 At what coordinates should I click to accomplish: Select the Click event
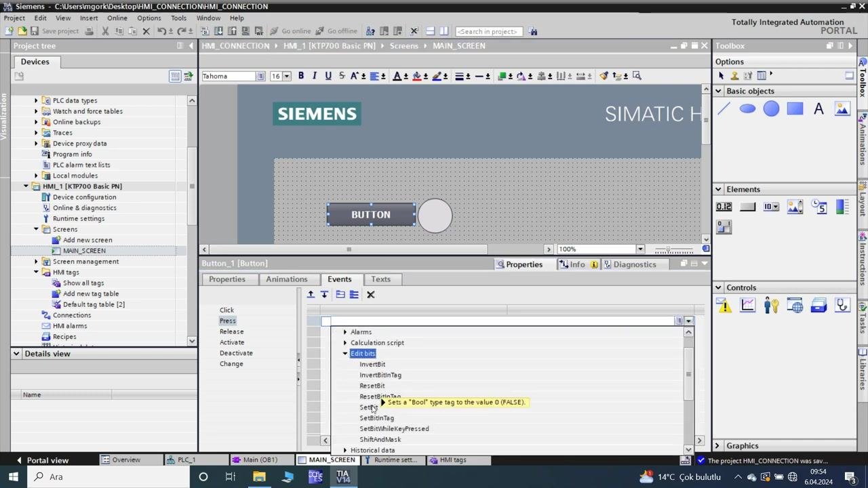226,310
